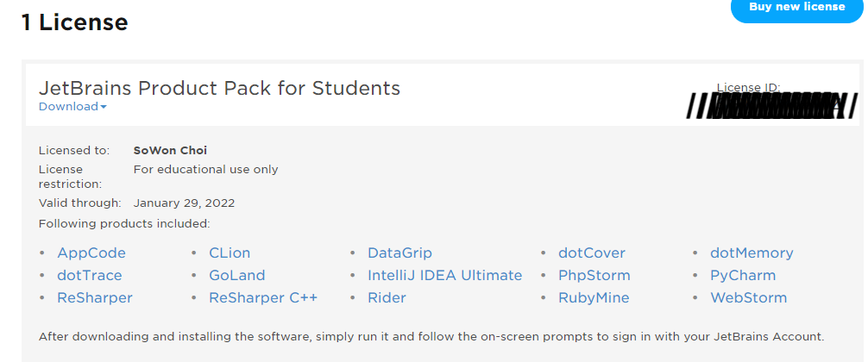Select the ReSharper link

coord(95,298)
